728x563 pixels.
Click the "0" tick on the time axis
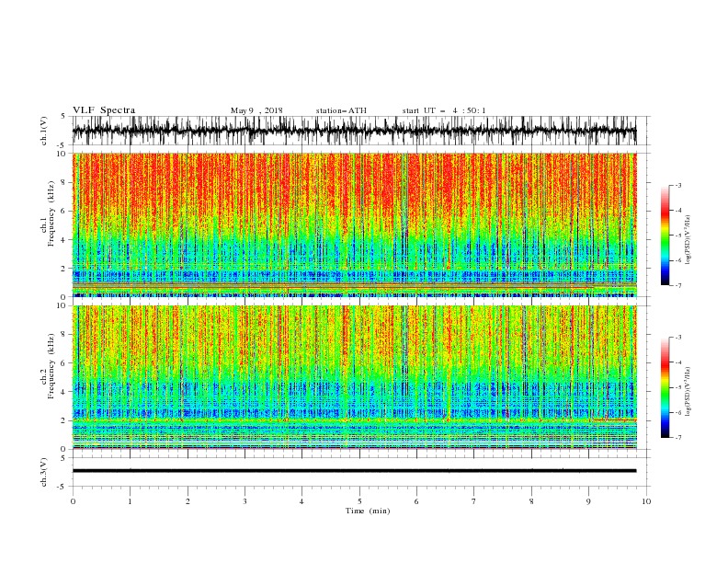click(73, 501)
